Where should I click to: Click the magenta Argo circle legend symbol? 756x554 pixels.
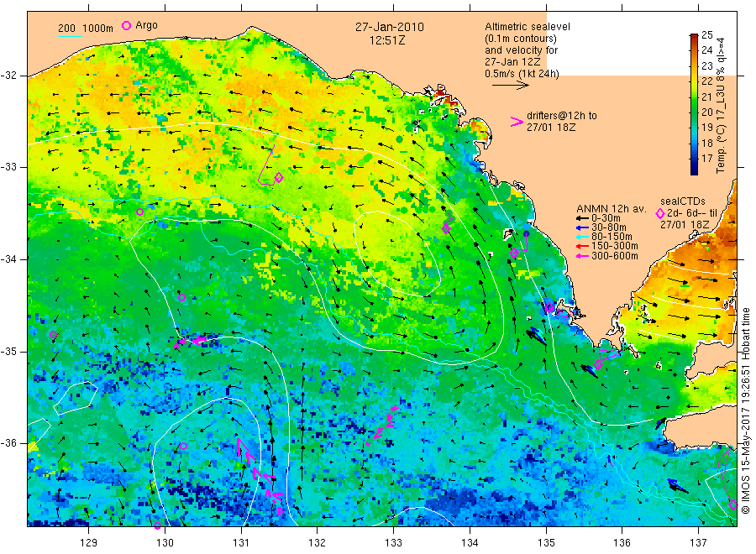[126, 25]
